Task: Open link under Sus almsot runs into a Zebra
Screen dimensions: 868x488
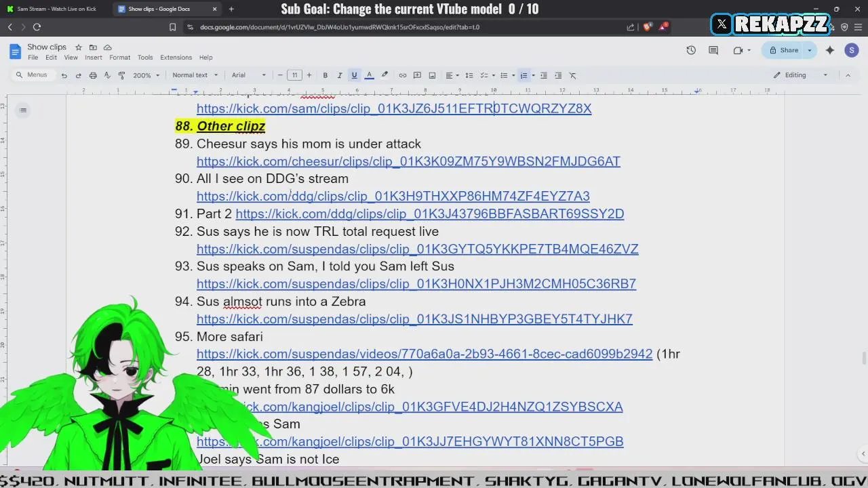Action: [414, 319]
